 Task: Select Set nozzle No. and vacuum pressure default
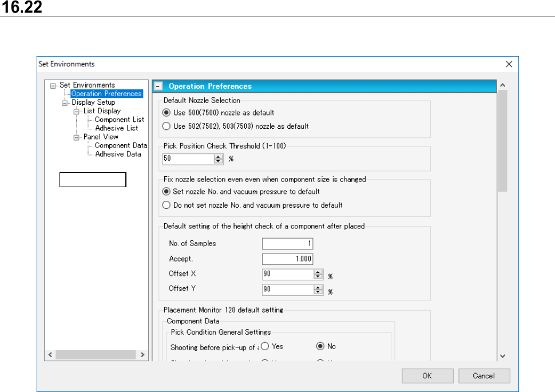pos(166,192)
